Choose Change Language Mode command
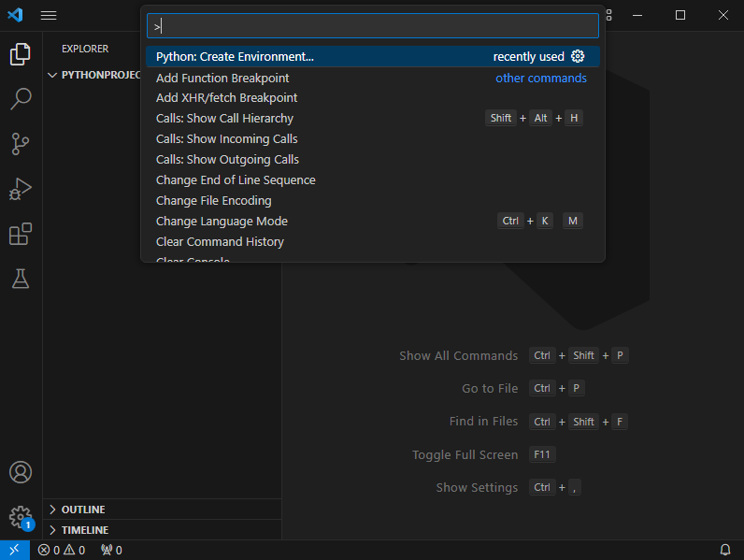Screen dimensions: 744x560 tap(222, 222)
